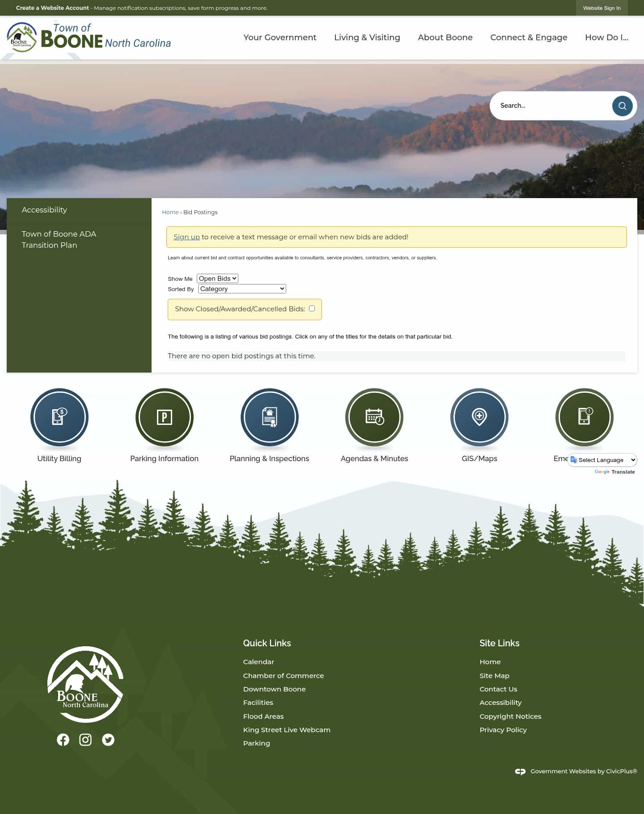Viewport: 644px width, 814px height.
Task: Click the Google Translate attribution text
Action: (x=614, y=472)
